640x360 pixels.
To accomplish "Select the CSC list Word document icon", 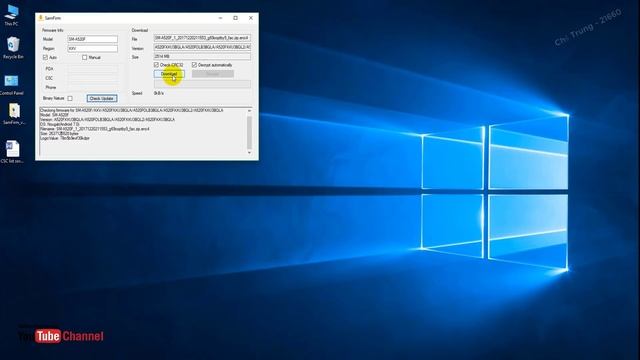I will [x=12, y=151].
